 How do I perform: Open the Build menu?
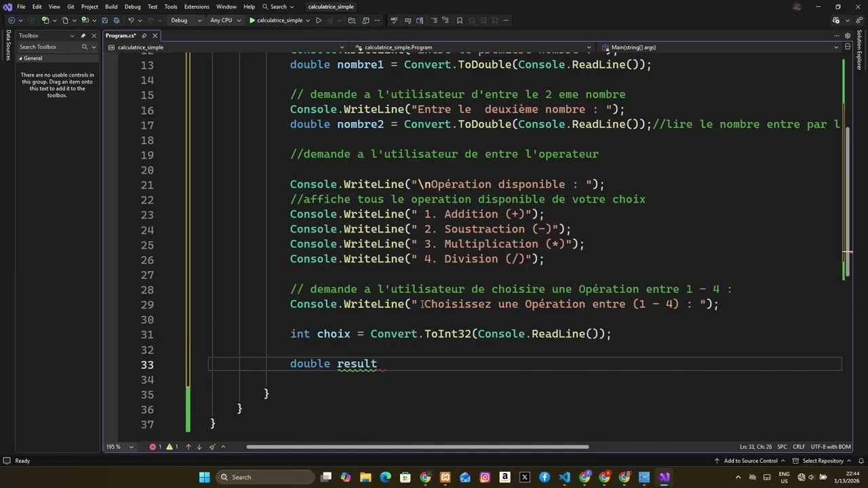click(x=111, y=7)
